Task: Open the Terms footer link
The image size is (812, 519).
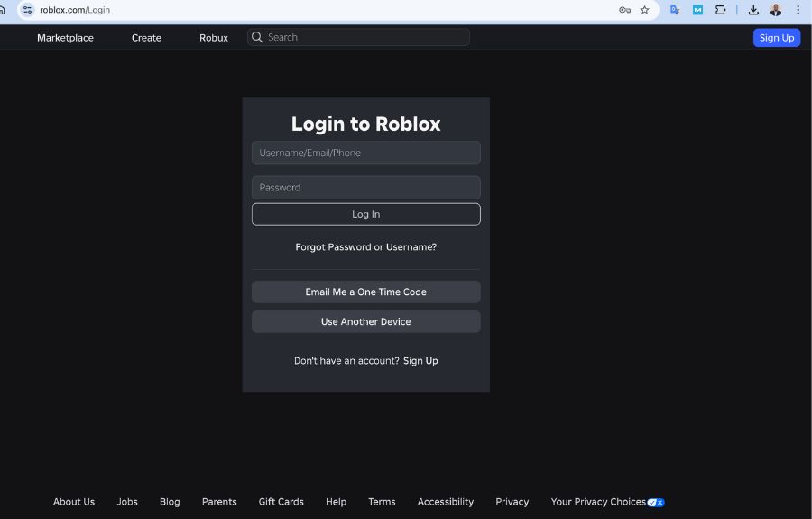Action: point(382,502)
